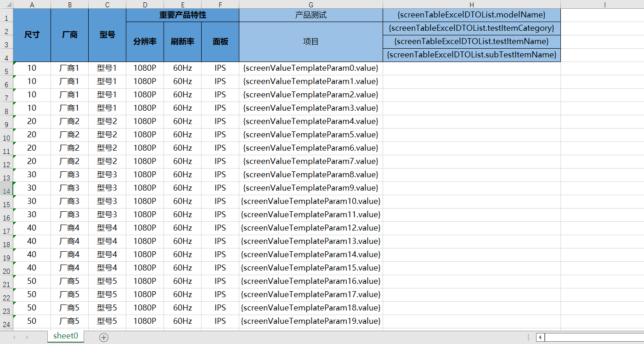The image size is (644, 344).
Task: Click the 重要产品特性 merged header
Action: click(x=182, y=15)
